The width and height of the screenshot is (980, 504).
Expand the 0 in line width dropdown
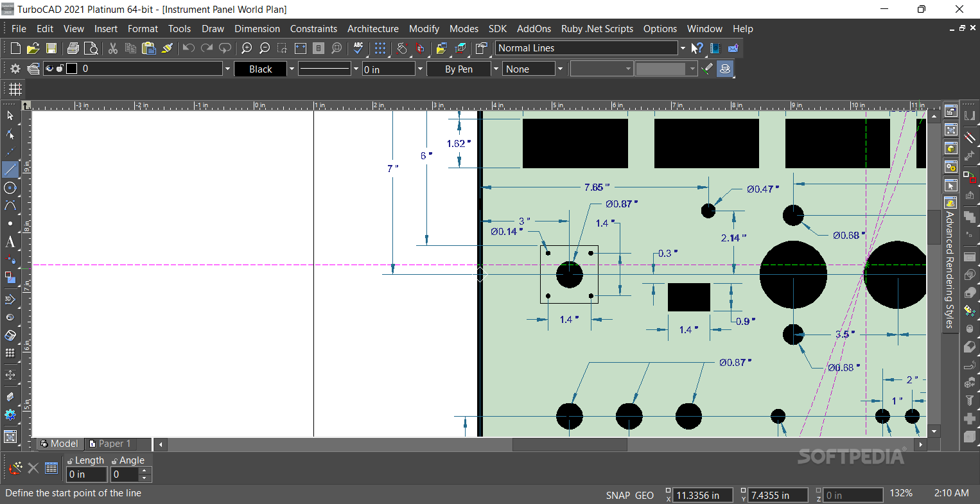coord(420,69)
